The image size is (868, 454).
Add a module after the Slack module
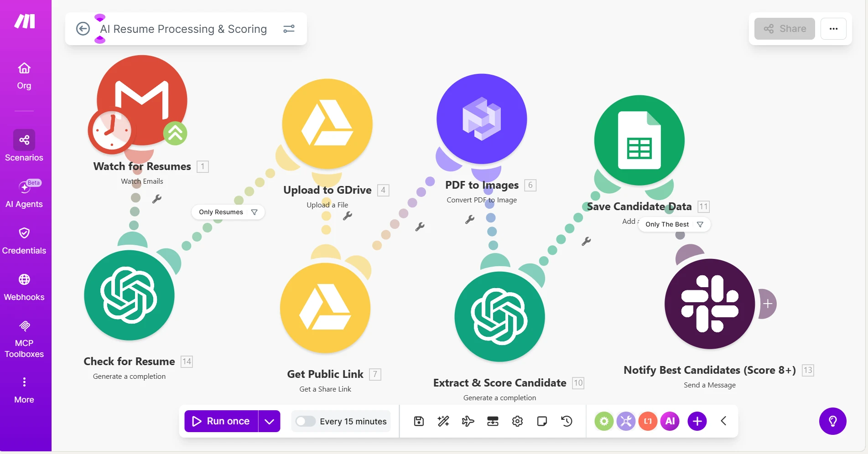tap(768, 304)
